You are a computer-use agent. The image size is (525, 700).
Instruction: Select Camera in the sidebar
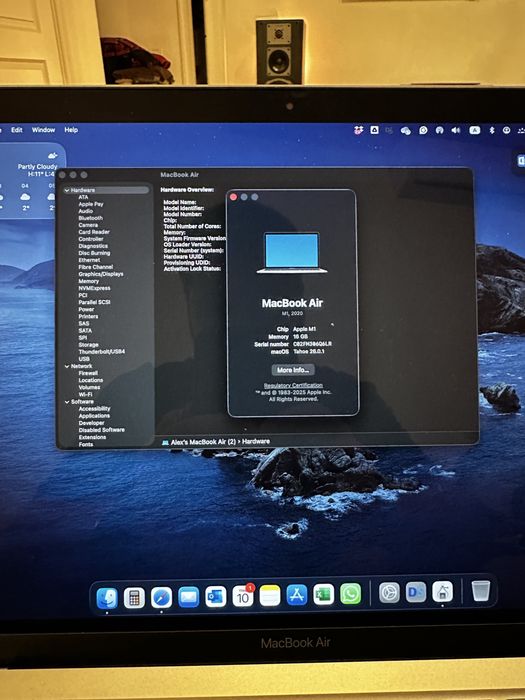point(88,225)
